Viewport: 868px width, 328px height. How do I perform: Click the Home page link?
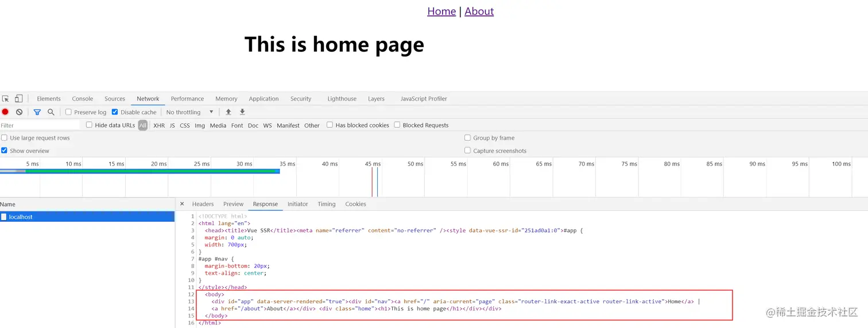[x=441, y=11]
